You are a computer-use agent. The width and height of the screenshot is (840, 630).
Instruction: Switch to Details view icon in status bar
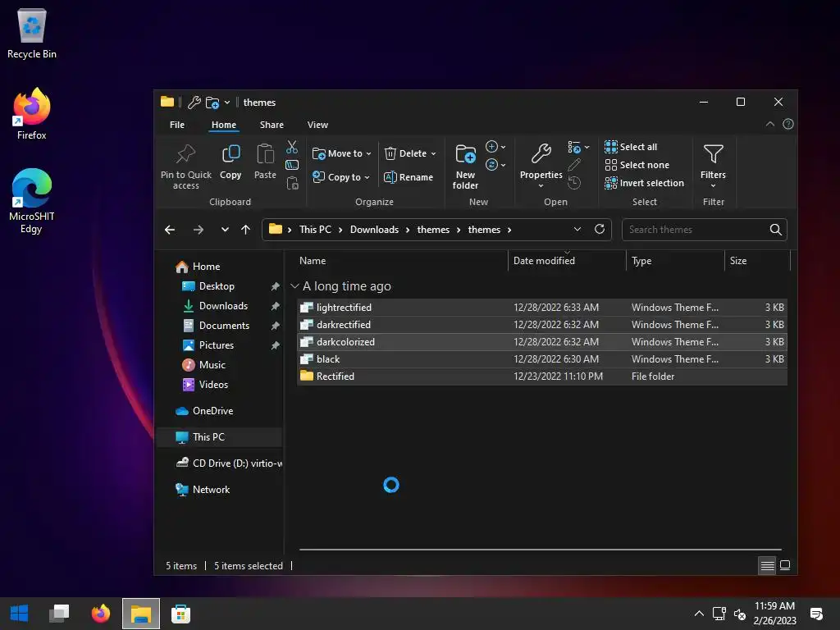(x=768, y=566)
